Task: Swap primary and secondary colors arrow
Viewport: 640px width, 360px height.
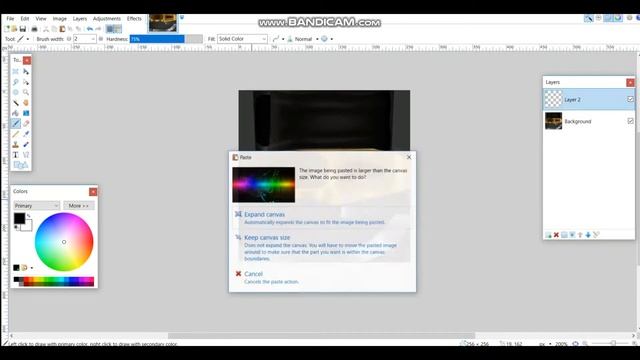Action: click(28, 216)
